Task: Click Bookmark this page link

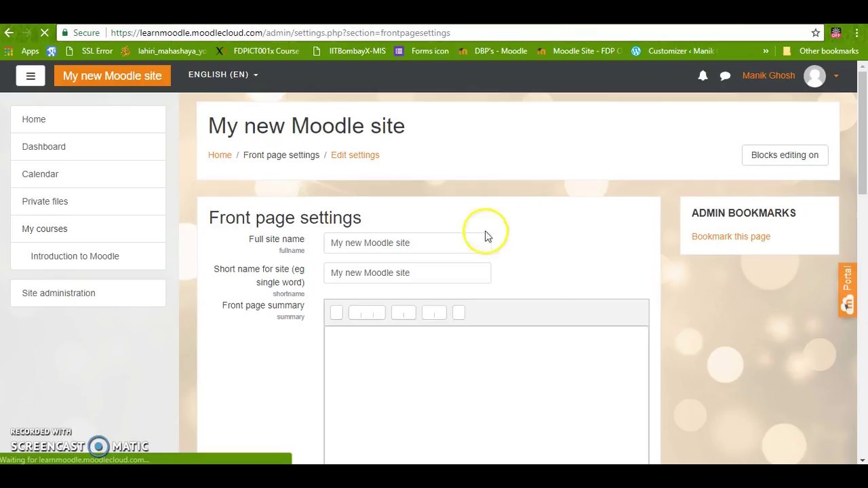Action: (x=731, y=237)
